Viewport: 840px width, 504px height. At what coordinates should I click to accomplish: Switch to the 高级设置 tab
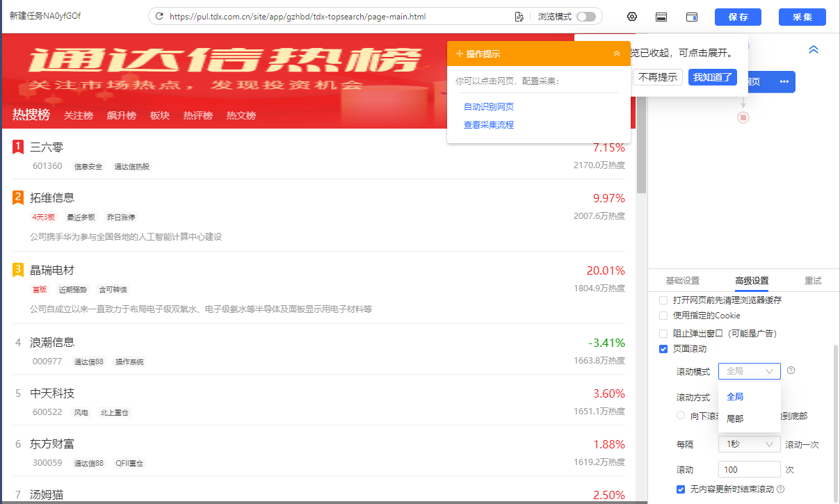pyautogui.click(x=752, y=281)
